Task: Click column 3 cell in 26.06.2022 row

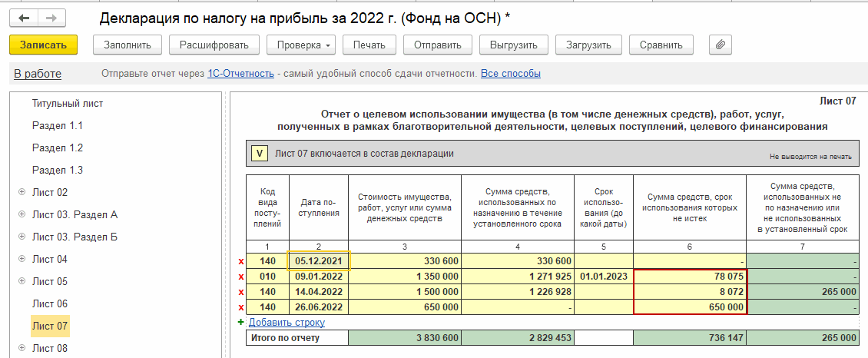Action: coord(405,307)
